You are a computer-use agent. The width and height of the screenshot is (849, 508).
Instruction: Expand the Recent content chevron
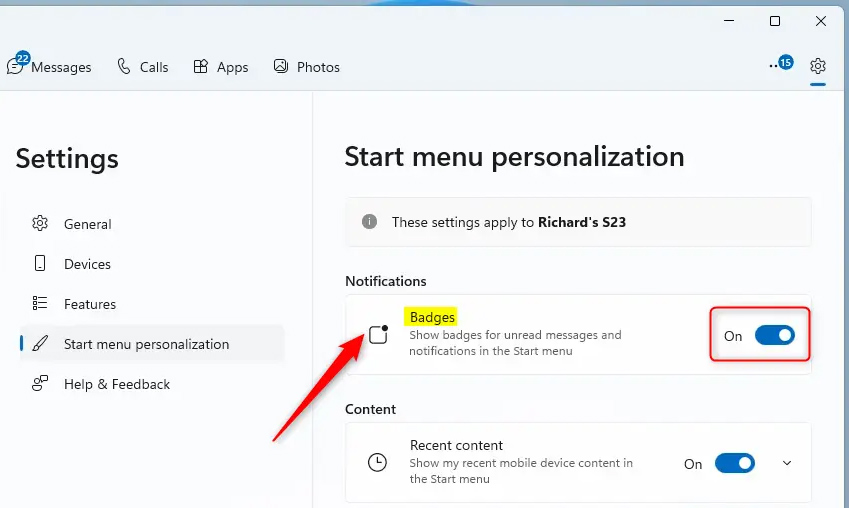787,463
